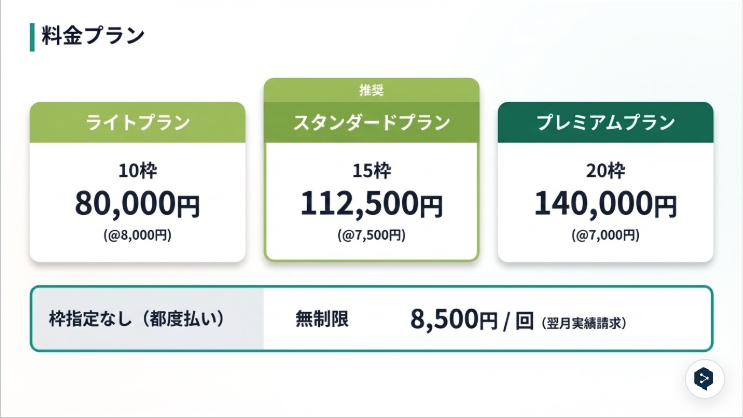Click the 140,000円 price
The height and width of the screenshot is (418, 743).
coord(605,204)
